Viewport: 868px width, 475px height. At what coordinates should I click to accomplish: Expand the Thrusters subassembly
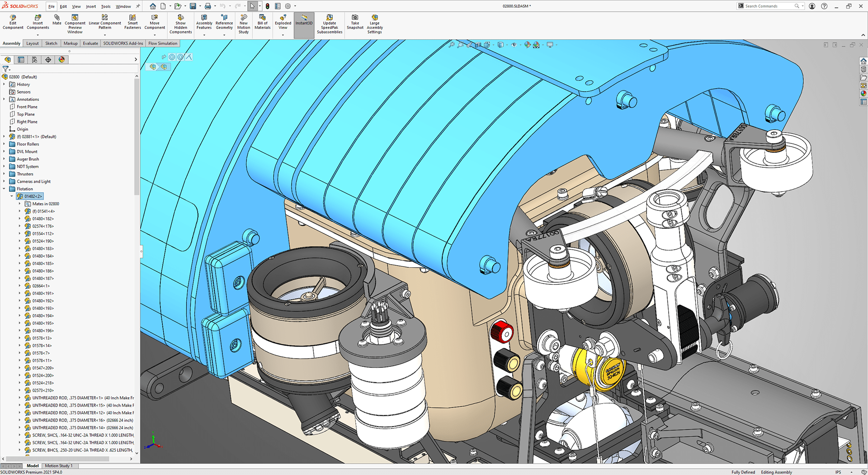[5, 174]
